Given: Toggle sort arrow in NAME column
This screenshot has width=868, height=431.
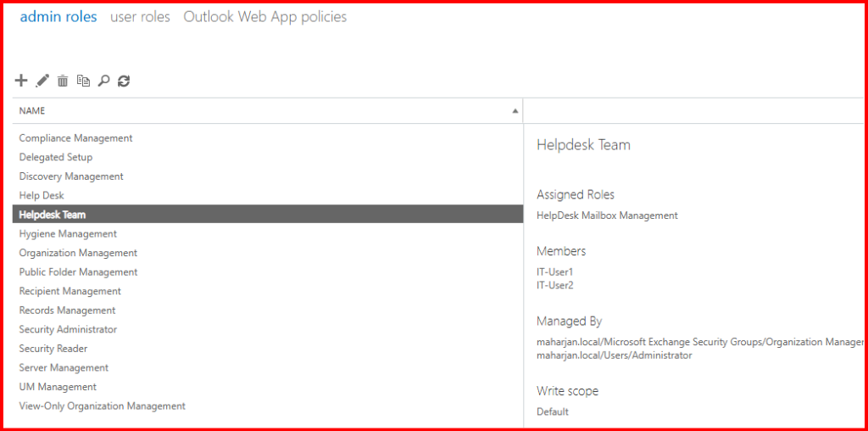Looking at the screenshot, I should 515,111.
